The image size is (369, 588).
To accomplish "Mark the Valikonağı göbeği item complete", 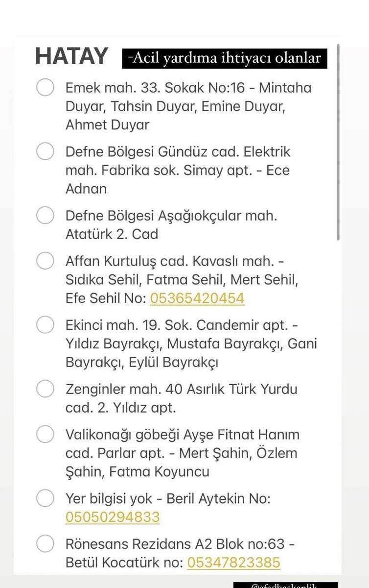I will 45,434.
